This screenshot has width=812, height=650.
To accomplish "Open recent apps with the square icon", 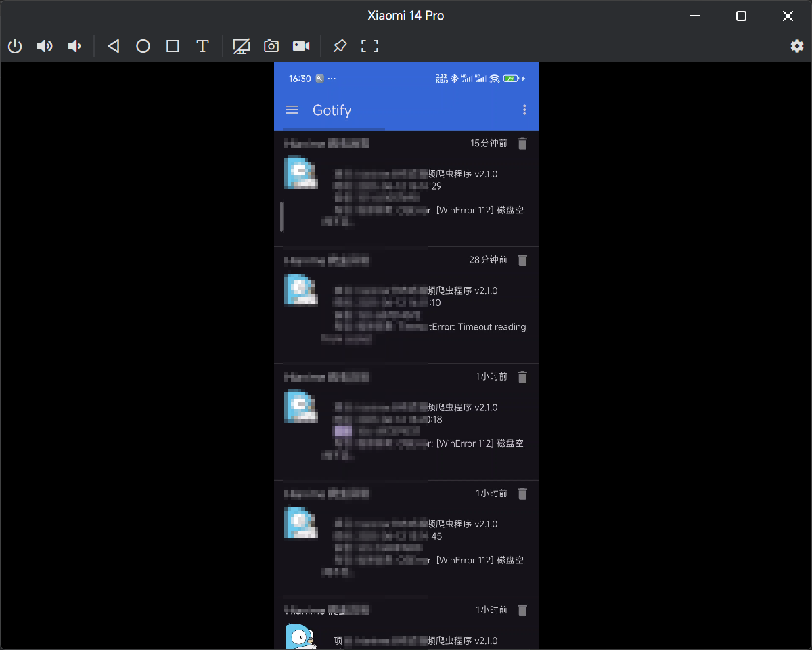I will click(x=173, y=46).
